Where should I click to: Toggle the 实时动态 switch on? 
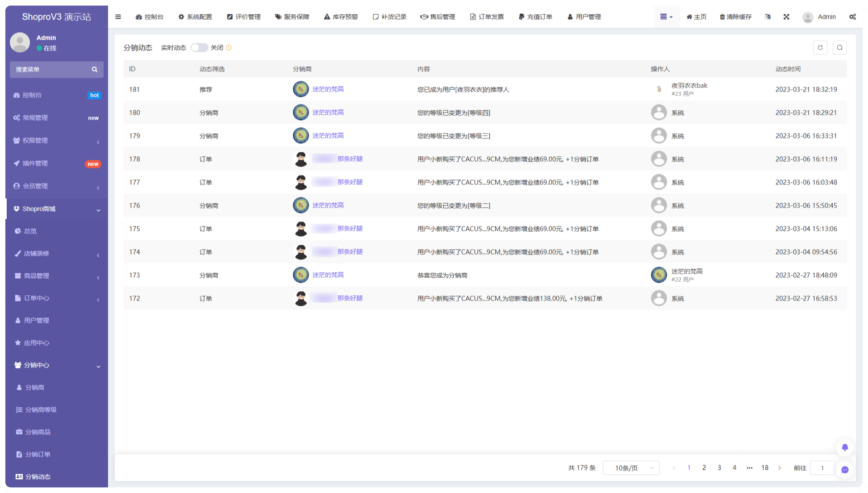[x=199, y=48]
